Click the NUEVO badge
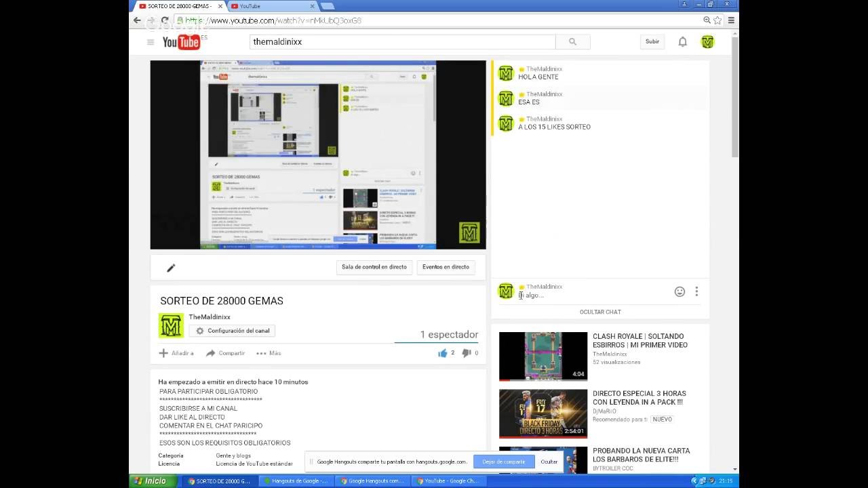The height and width of the screenshot is (488, 868). pyautogui.click(x=663, y=420)
